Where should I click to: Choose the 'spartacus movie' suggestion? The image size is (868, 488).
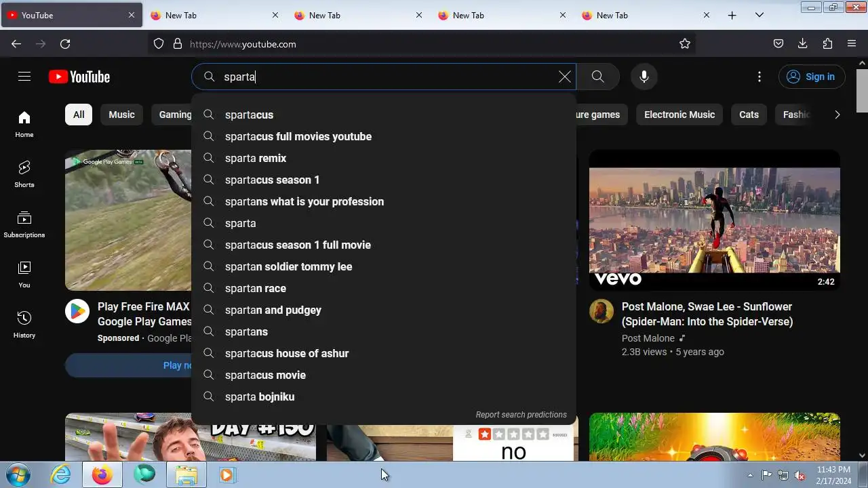point(384,375)
